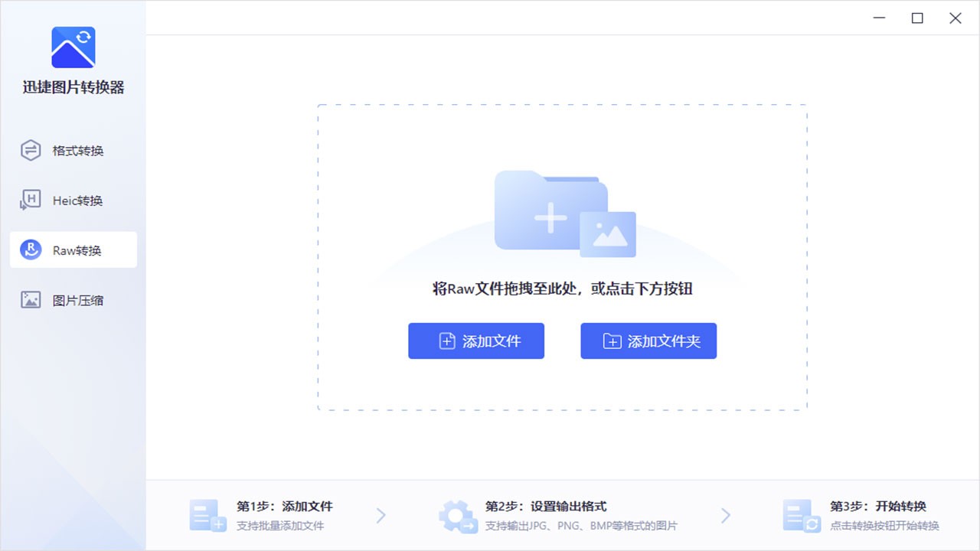980x551 pixels.
Task: Click the folder-plus icon on 添加文件夹 button
Action: 611,341
